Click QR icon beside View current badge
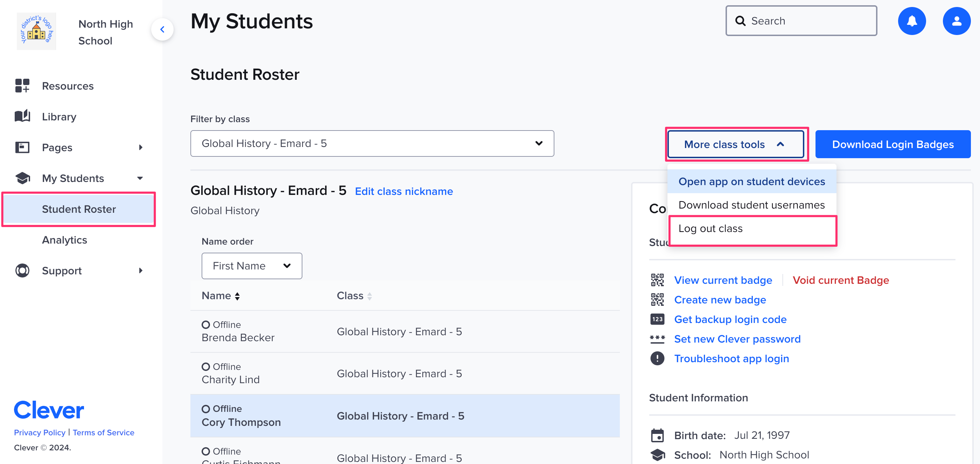This screenshot has width=980, height=464. (x=657, y=280)
